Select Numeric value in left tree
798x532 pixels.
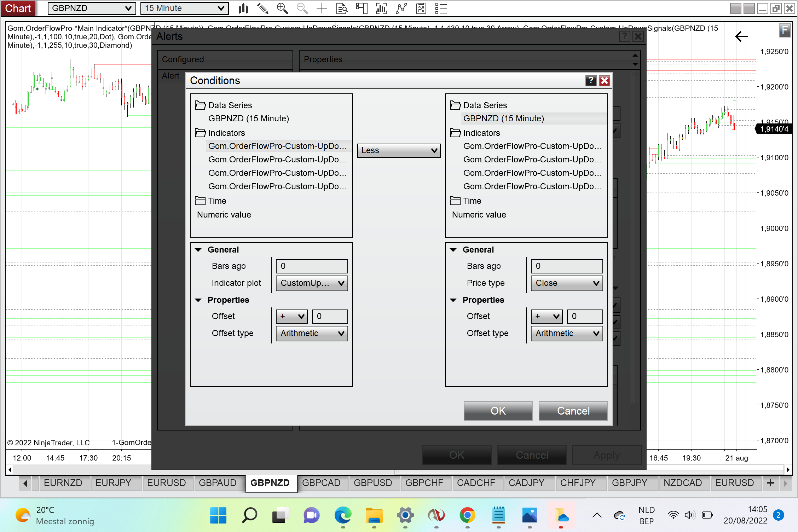(x=224, y=215)
